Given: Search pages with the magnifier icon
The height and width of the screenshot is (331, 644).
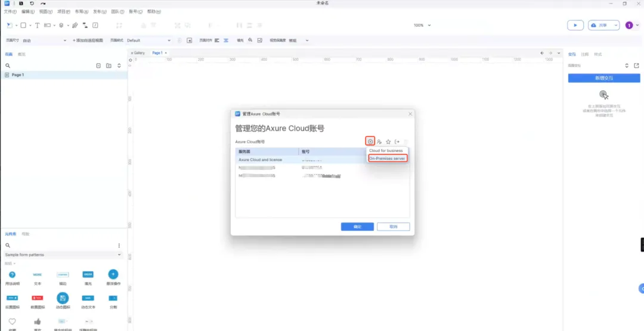Looking at the screenshot, I should pos(7,66).
